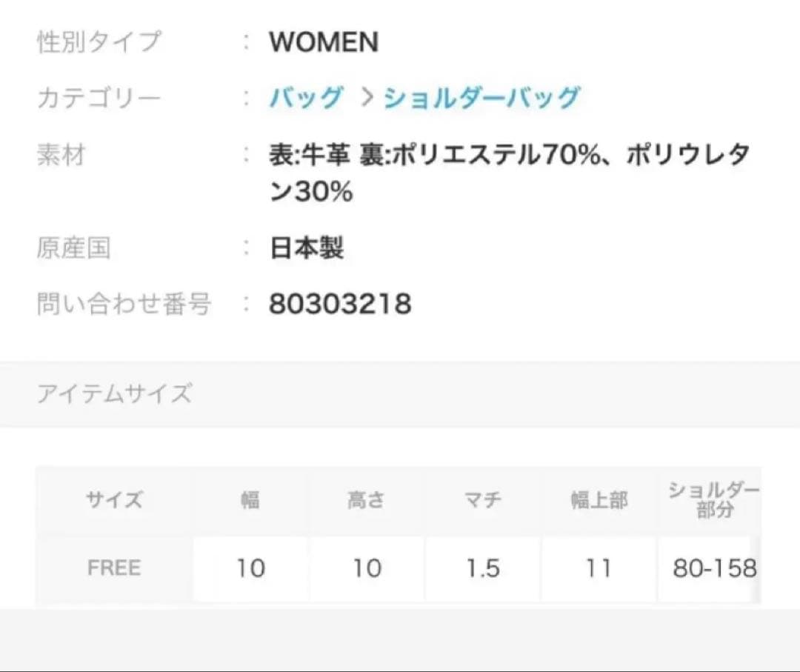
Task: Click the inquiry number 80303218
Action: coord(340,304)
